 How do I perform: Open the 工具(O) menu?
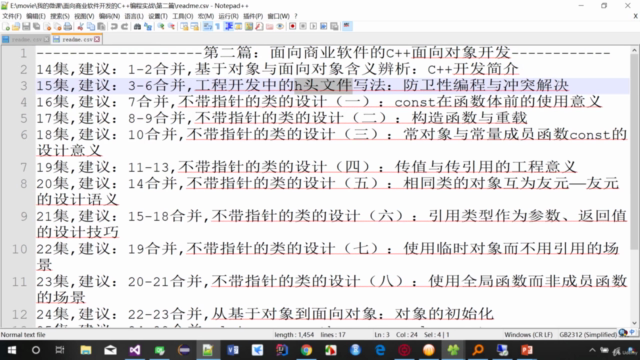click(182, 16)
